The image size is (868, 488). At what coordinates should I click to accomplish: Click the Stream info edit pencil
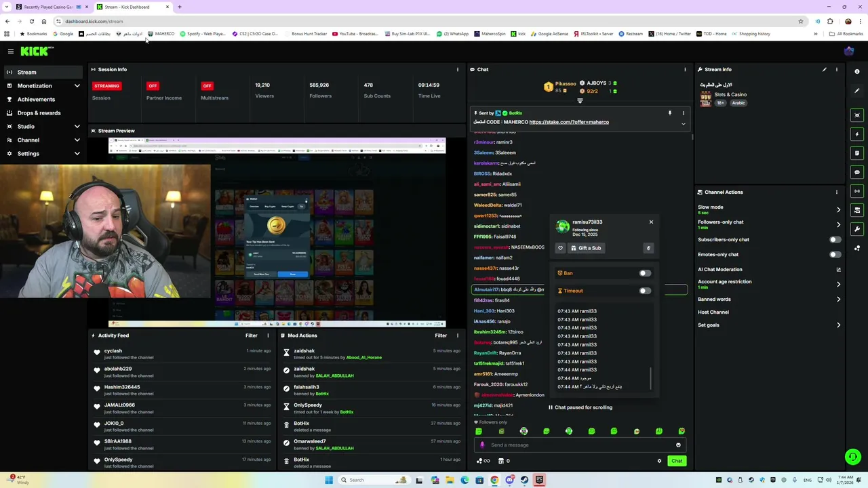pos(825,69)
